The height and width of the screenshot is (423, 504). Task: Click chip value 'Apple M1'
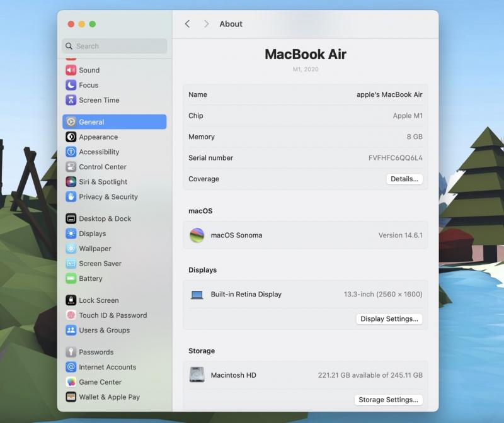pyautogui.click(x=408, y=116)
